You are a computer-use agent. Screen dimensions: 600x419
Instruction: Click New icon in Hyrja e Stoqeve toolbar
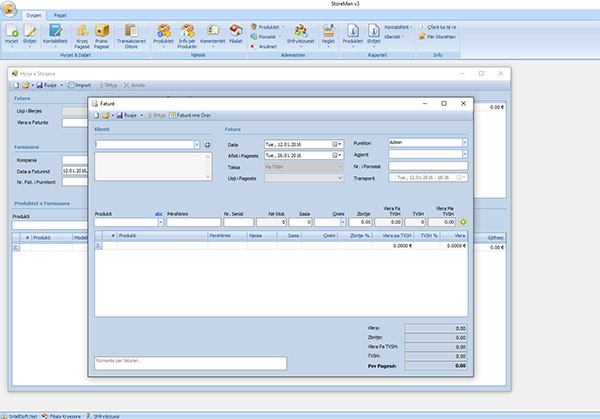pos(16,85)
